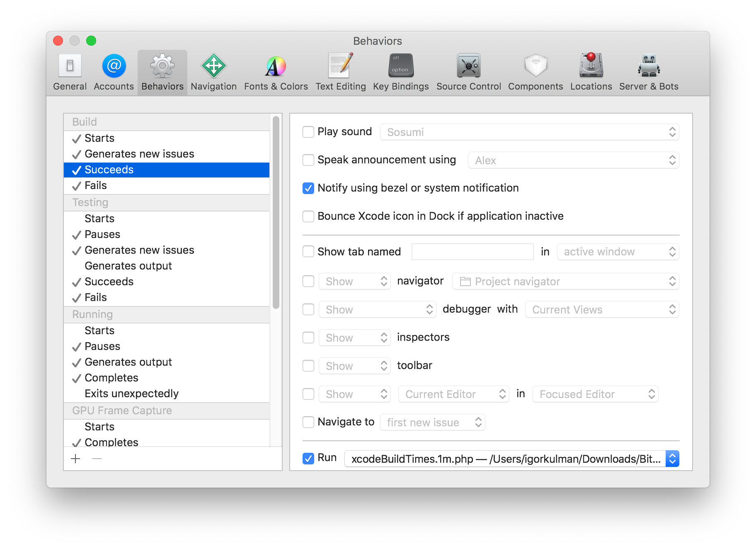Select Testing Generates new issues
This screenshot has height=549, width=756.
coord(167,250)
